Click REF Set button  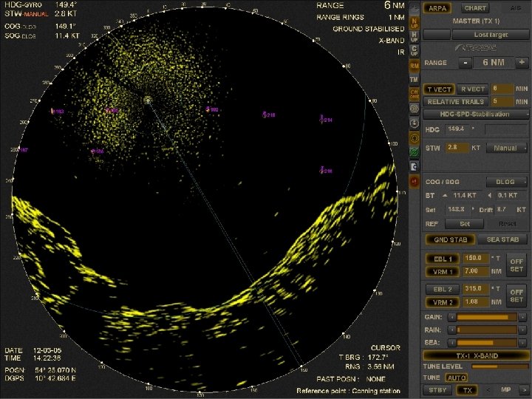click(465, 224)
